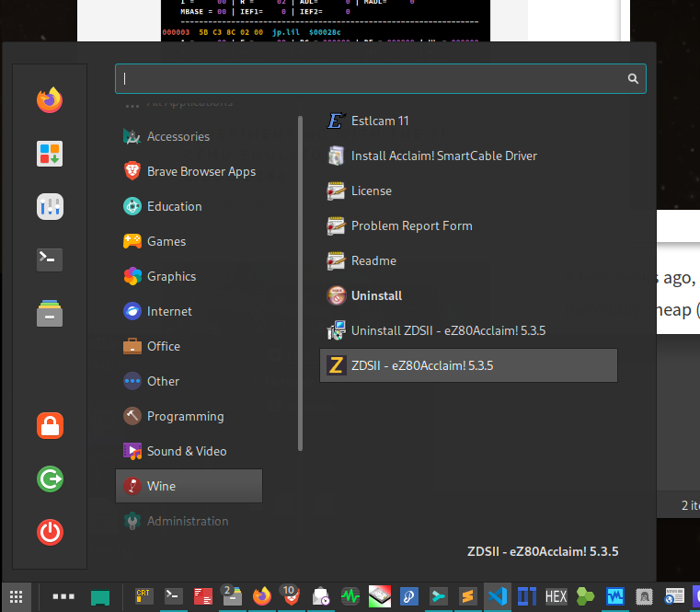Viewport: 700px width, 612px height.
Task: Select the Programming category
Action: click(x=189, y=416)
